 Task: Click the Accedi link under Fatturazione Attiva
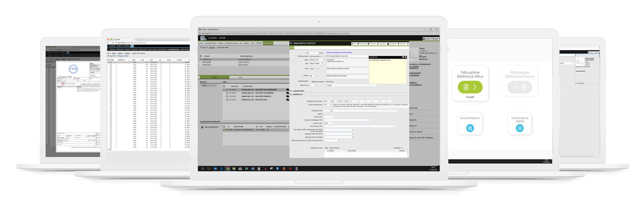pyautogui.click(x=470, y=98)
